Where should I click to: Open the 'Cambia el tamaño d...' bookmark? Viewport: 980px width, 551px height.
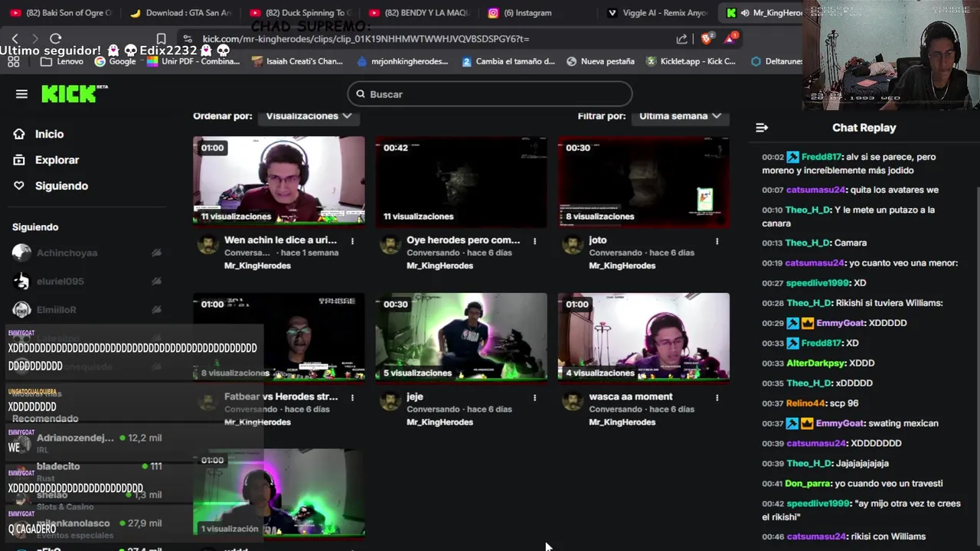(x=508, y=61)
